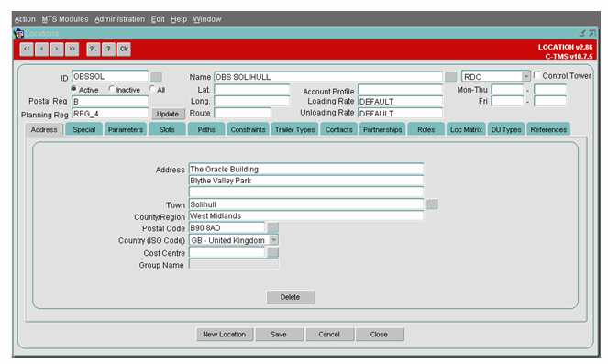Select the Active radio button
Viewport: 608px width, 364px height.
coord(73,89)
